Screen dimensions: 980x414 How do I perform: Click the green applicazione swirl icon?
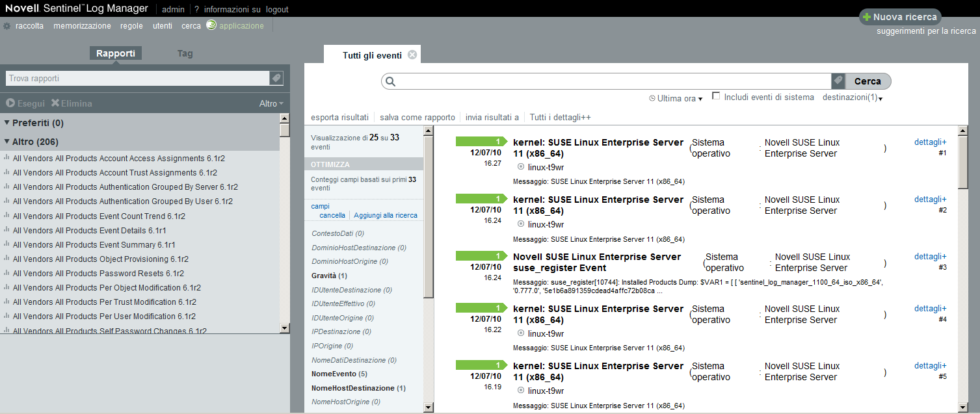click(x=211, y=25)
